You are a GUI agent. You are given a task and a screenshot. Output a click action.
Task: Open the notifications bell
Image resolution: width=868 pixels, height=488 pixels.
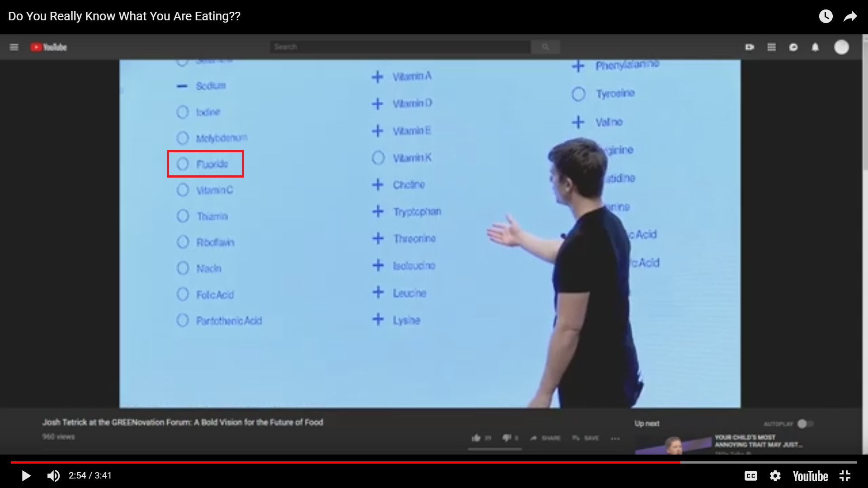click(x=815, y=47)
